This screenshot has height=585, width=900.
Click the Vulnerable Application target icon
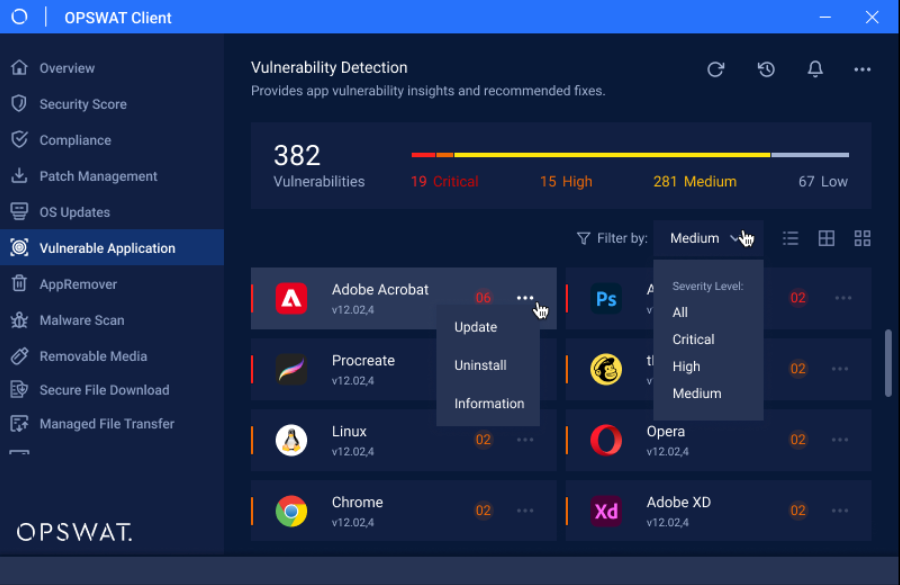19,247
